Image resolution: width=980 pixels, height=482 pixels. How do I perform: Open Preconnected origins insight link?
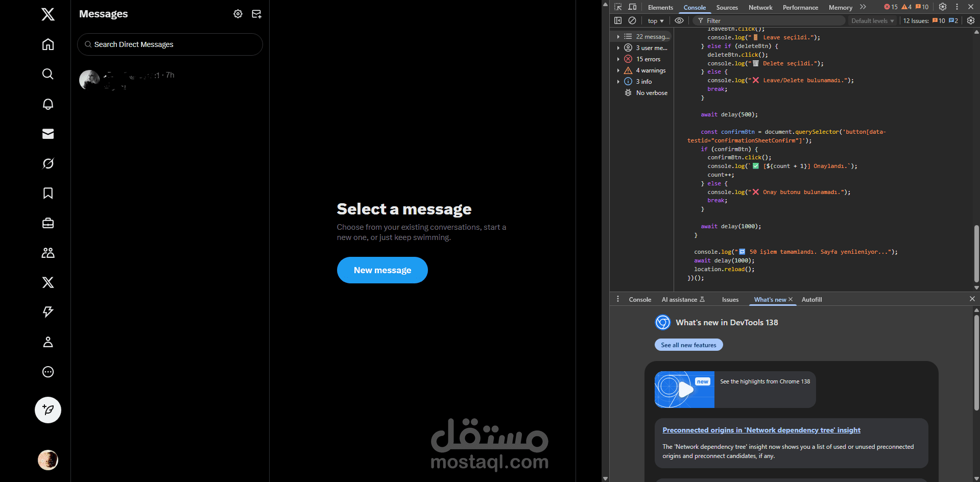pyautogui.click(x=761, y=430)
